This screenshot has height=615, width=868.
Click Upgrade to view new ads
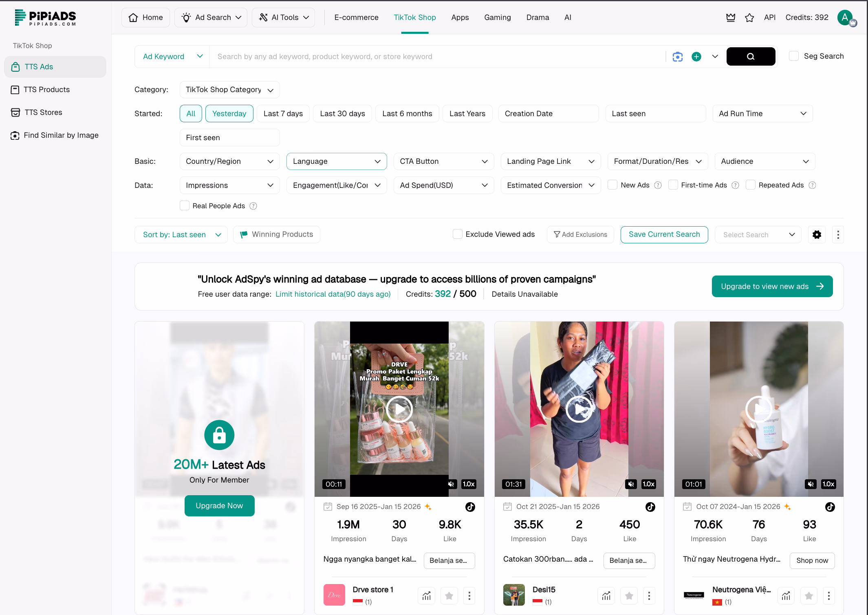(x=772, y=286)
